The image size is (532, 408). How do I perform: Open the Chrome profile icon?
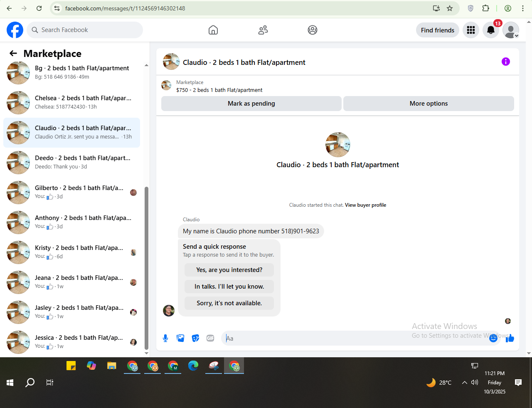click(x=508, y=8)
